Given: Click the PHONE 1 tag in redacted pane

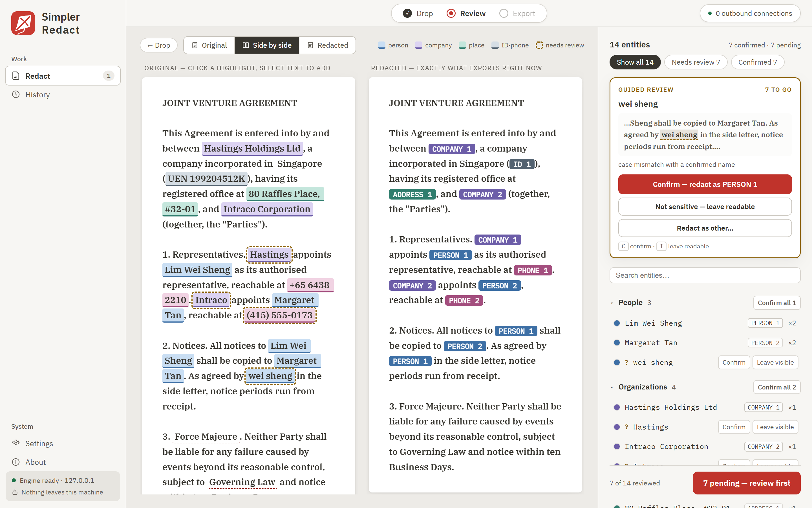Looking at the screenshot, I should point(533,270).
